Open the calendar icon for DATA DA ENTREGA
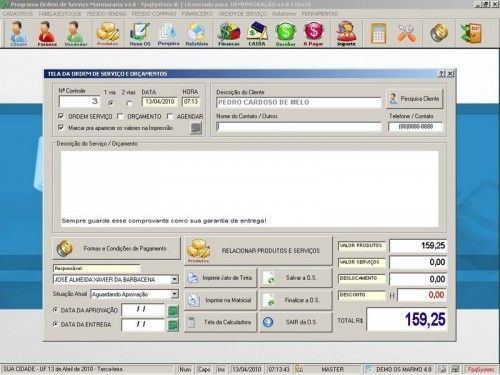Viewport: 500px width, 375px height. pyautogui.click(x=173, y=325)
